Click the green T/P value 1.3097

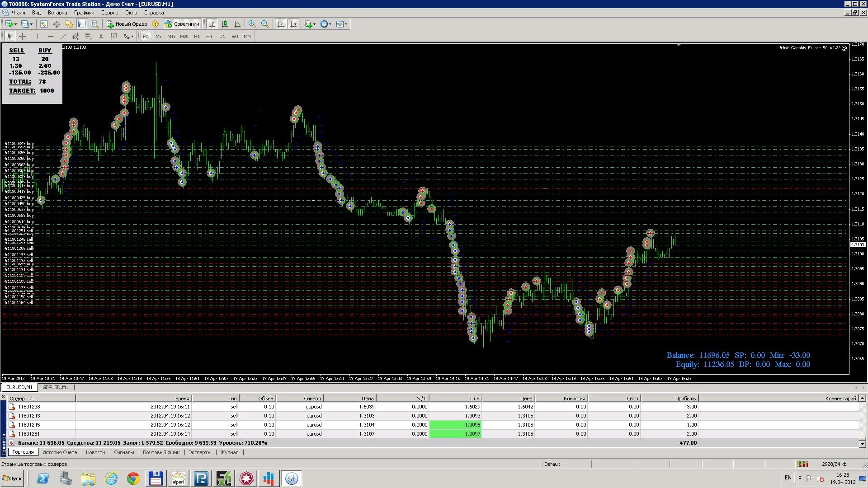[455, 434]
